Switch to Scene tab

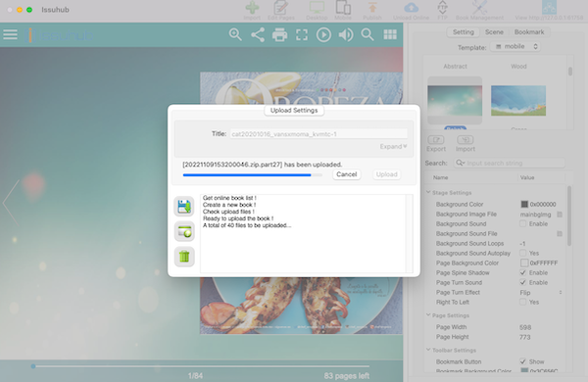(494, 32)
